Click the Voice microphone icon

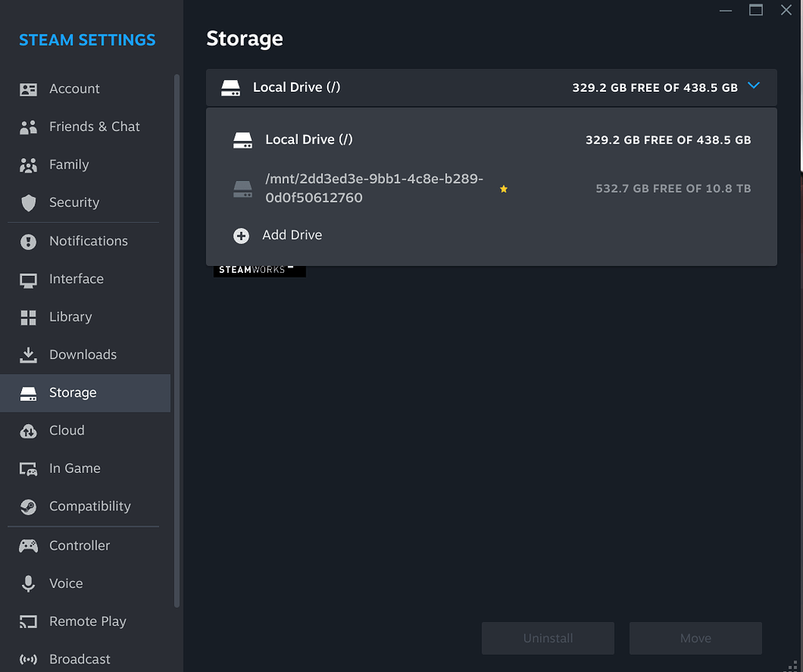[x=28, y=583]
